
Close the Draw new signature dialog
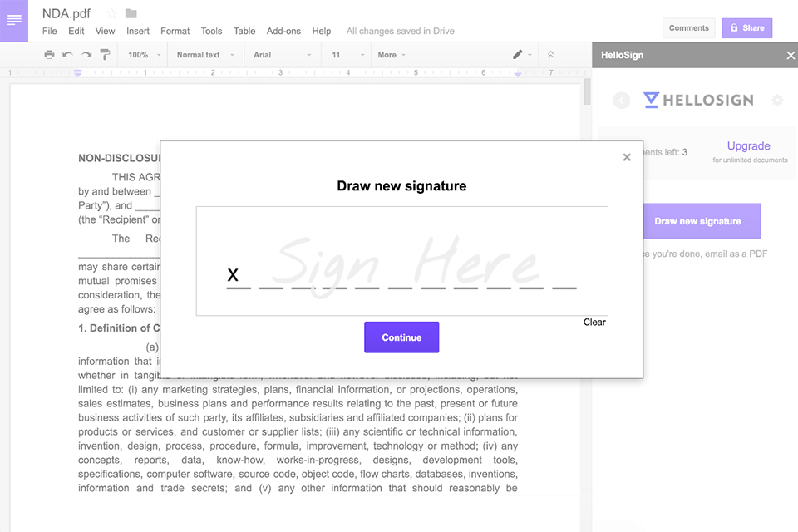click(627, 157)
